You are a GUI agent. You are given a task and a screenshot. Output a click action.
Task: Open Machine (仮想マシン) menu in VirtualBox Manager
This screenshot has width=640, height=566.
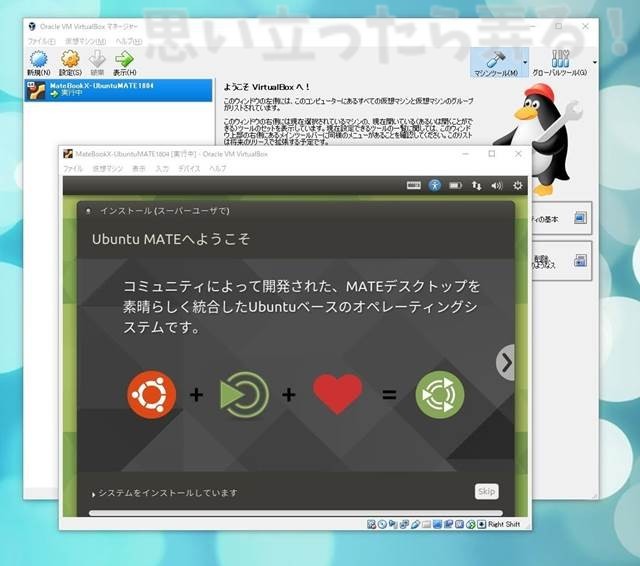(x=86, y=41)
